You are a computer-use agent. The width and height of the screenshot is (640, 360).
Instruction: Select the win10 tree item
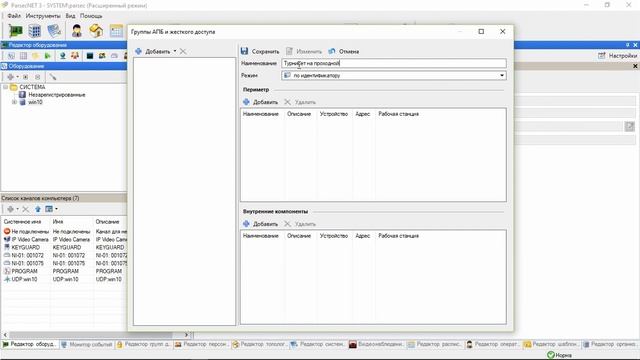tap(35, 102)
